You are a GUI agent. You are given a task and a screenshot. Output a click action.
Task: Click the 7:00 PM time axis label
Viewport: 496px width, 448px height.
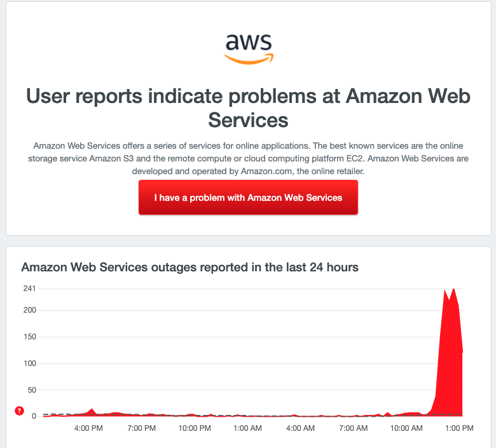point(142,428)
